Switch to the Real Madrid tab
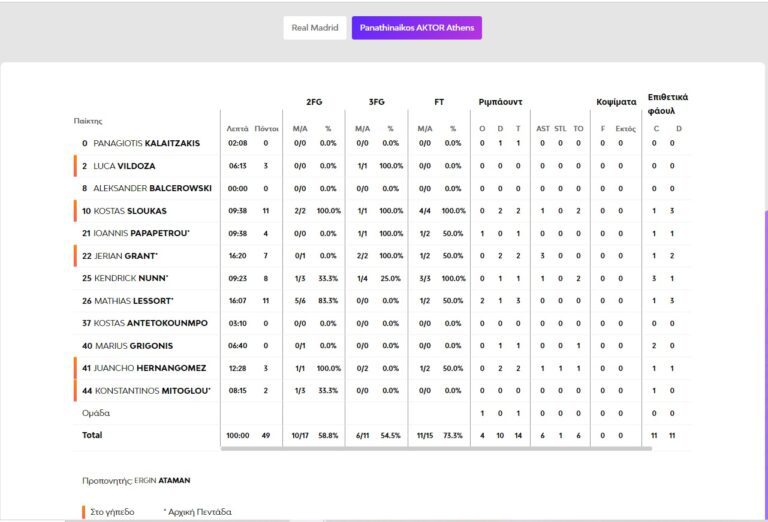The image size is (768, 522). (314, 28)
